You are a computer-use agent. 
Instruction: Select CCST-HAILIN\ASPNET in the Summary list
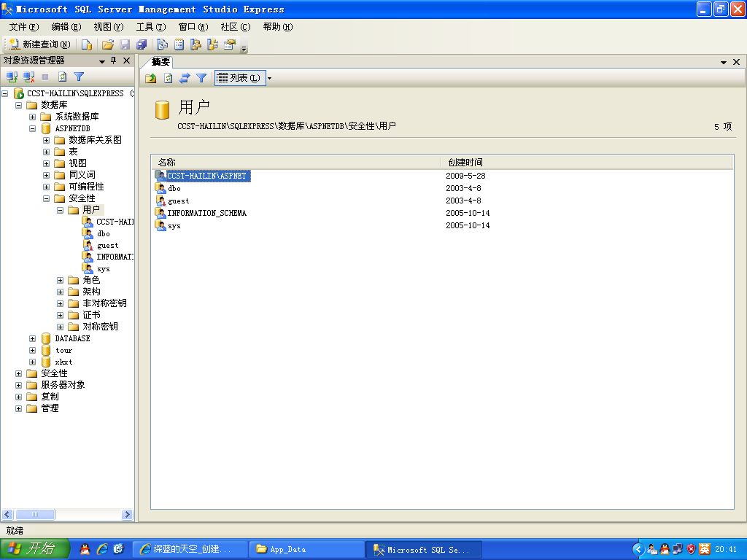[206, 176]
